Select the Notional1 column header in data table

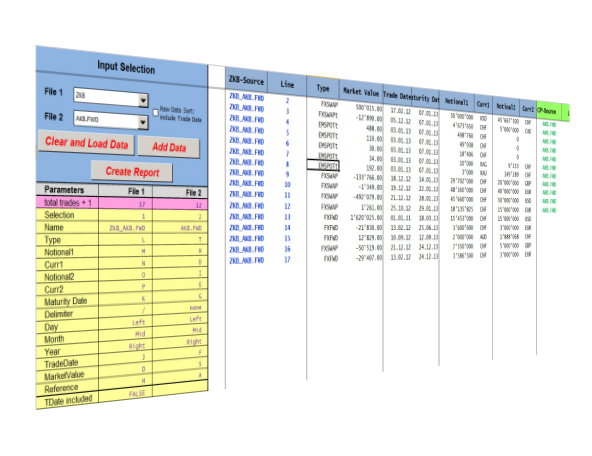pyautogui.click(x=456, y=102)
